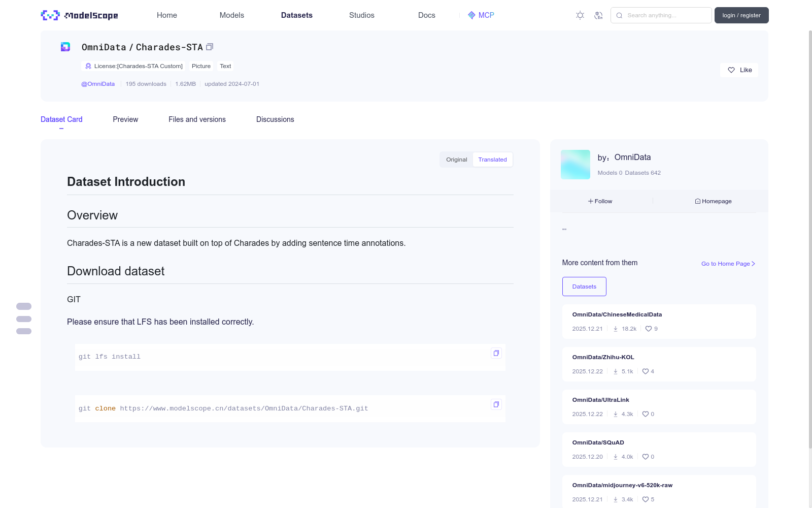Click heart icon on Zhihu-KOL card
812x508 pixels.
(x=646, y=371)
